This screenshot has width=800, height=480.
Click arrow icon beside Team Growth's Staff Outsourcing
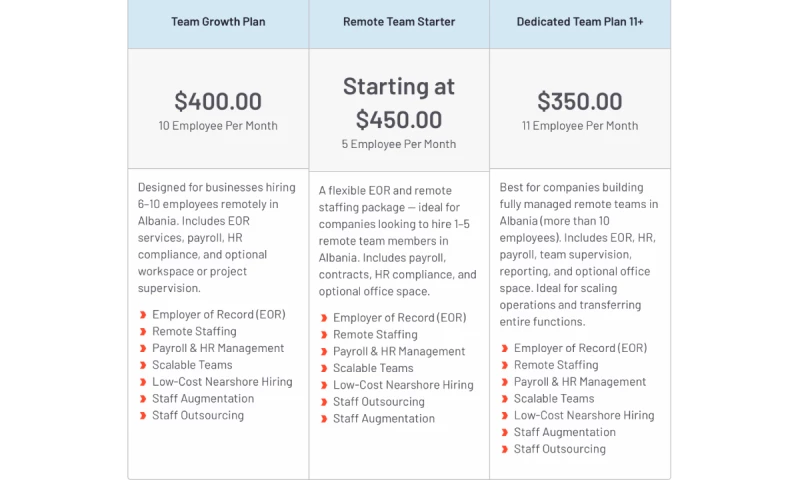coord(143,416)
